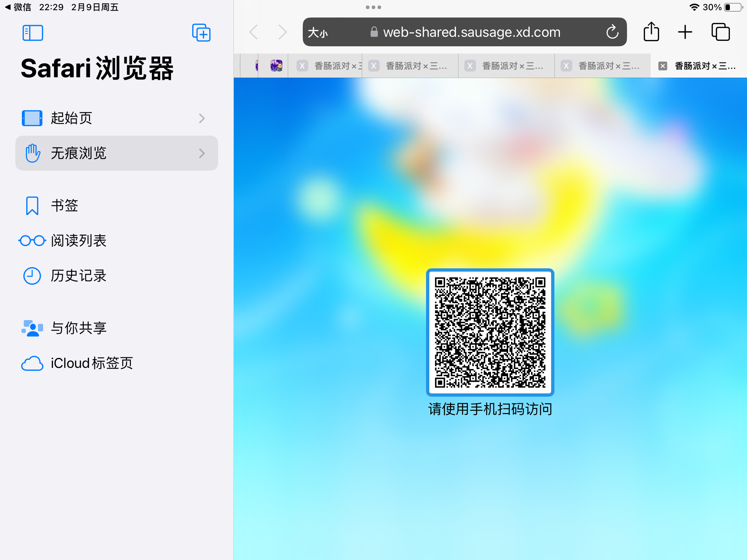Go back to the previous page

click(254, 32)
